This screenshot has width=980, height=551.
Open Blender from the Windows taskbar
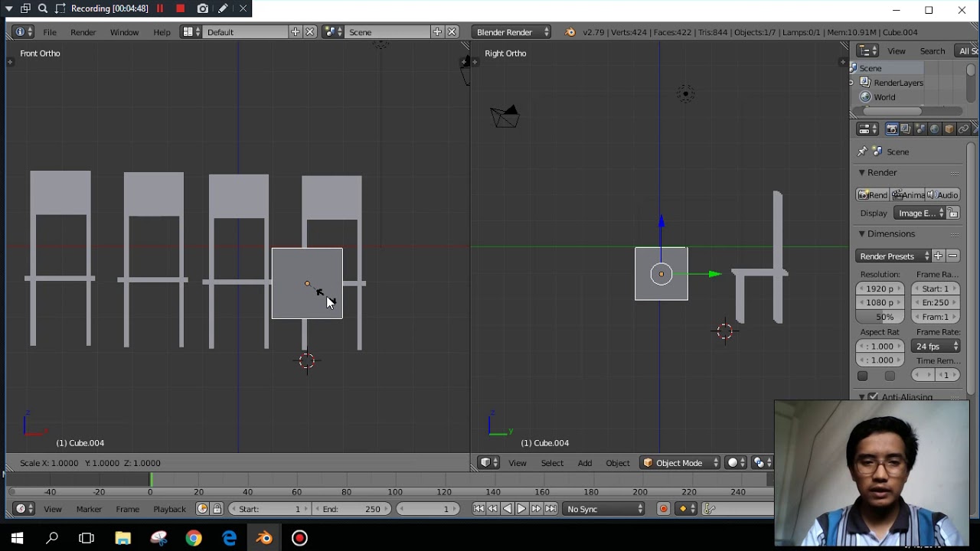point(264,538)
